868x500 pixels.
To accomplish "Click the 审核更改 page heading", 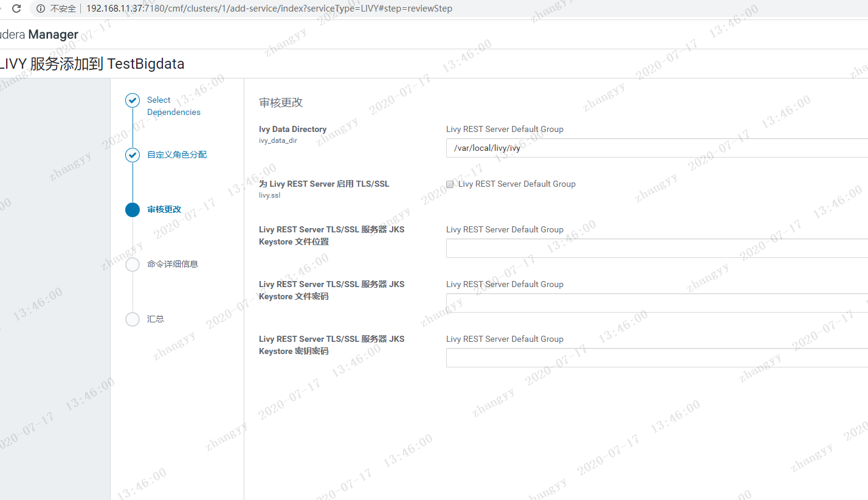I will coord(281,102).
